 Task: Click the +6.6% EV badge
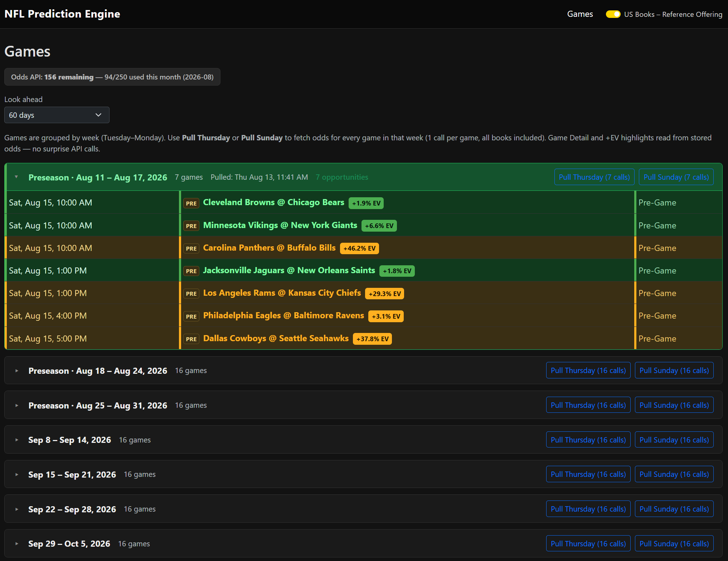(x=379, y=226)
